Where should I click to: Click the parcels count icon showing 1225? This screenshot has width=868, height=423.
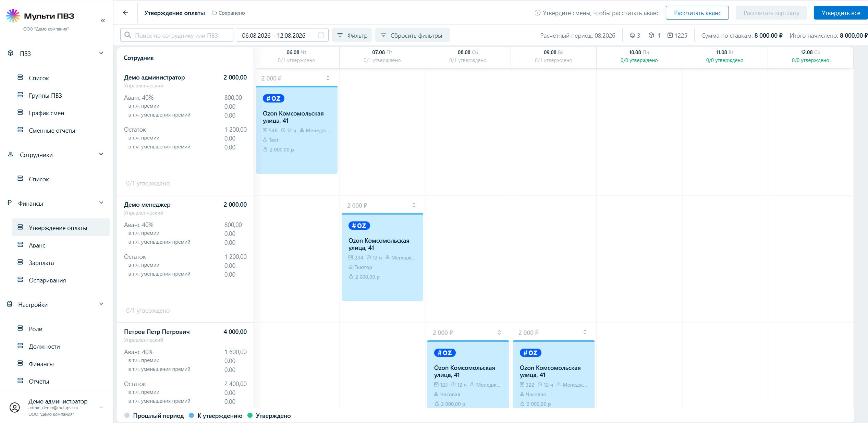pos(670,35)
